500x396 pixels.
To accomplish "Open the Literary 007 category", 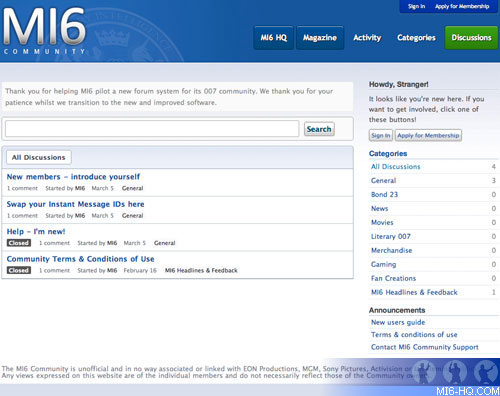I will (x=391, y=237).
